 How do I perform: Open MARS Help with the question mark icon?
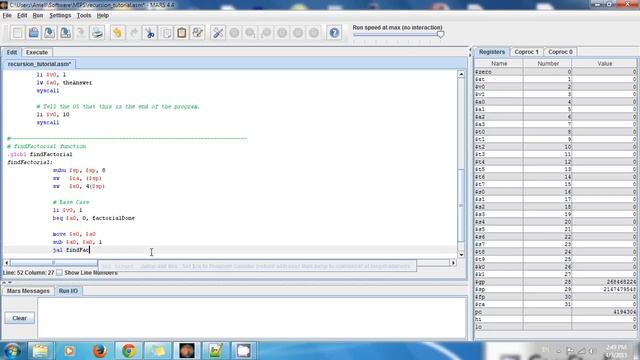[334, 33]
